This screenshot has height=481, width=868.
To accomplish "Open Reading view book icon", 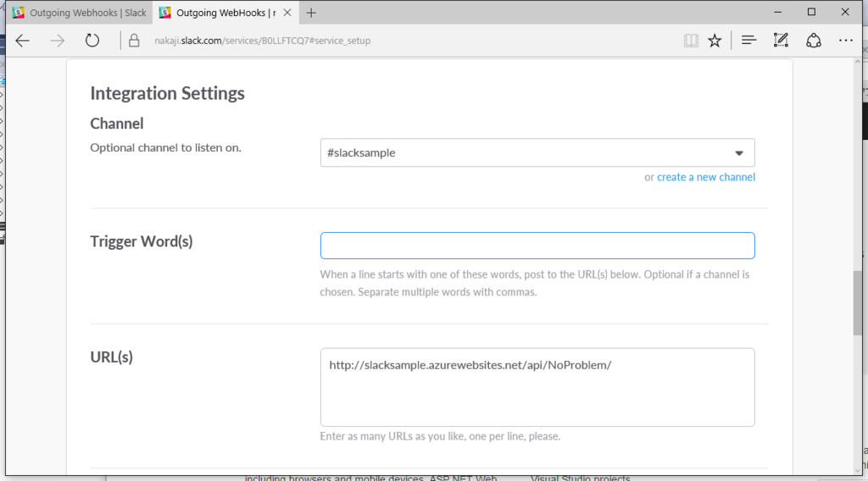I will (x=691, y=41).
